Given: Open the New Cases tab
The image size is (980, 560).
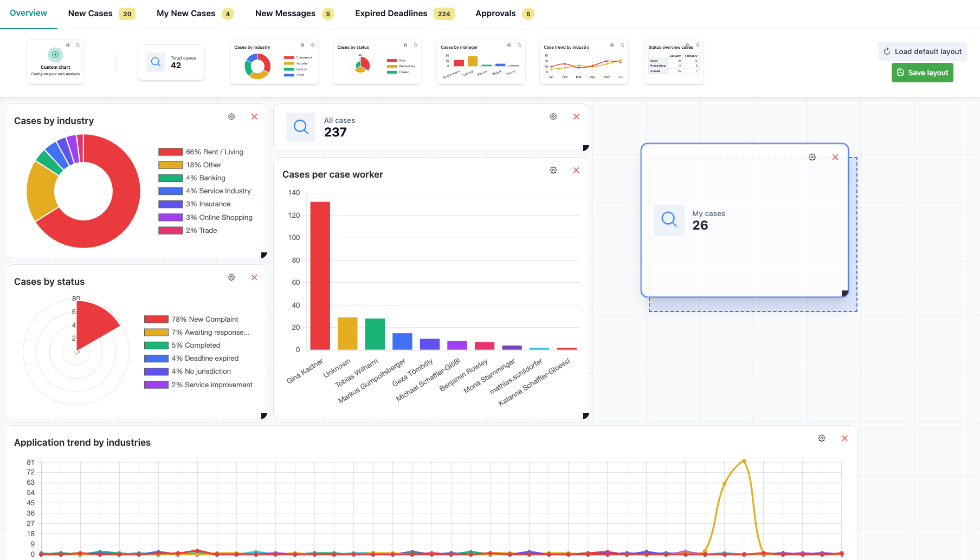Looking at the screenshot, I should coord(101,14).
